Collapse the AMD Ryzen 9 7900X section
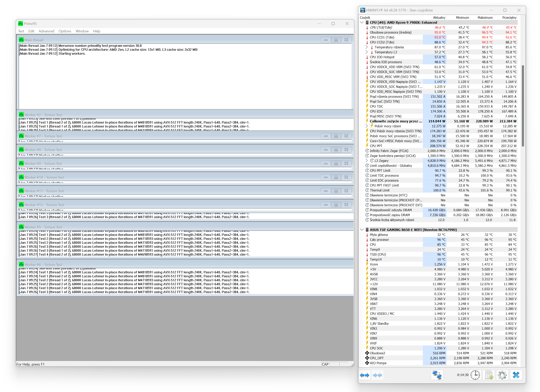Screen dimensions: 540x392 click(362, 22)
